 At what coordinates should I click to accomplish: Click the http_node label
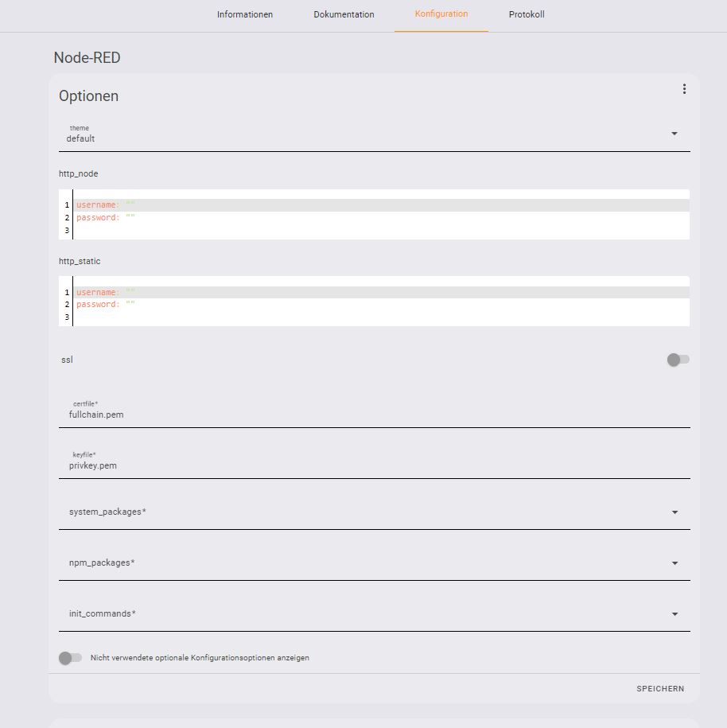pyautogui.click(x=79, y=173)
